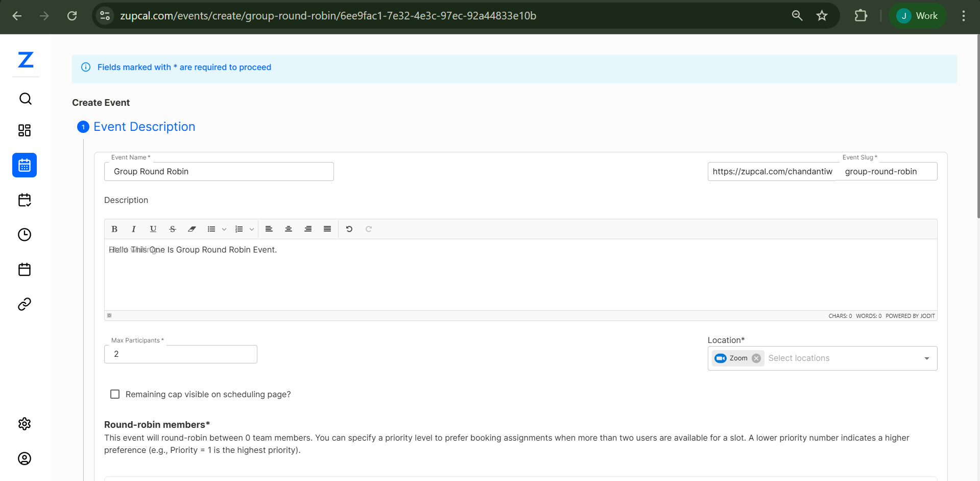The height and width of the screenshot is (481, 980).
Task: Click the undo arrow in the editor toolbar
Action: (x=349, y=229)
